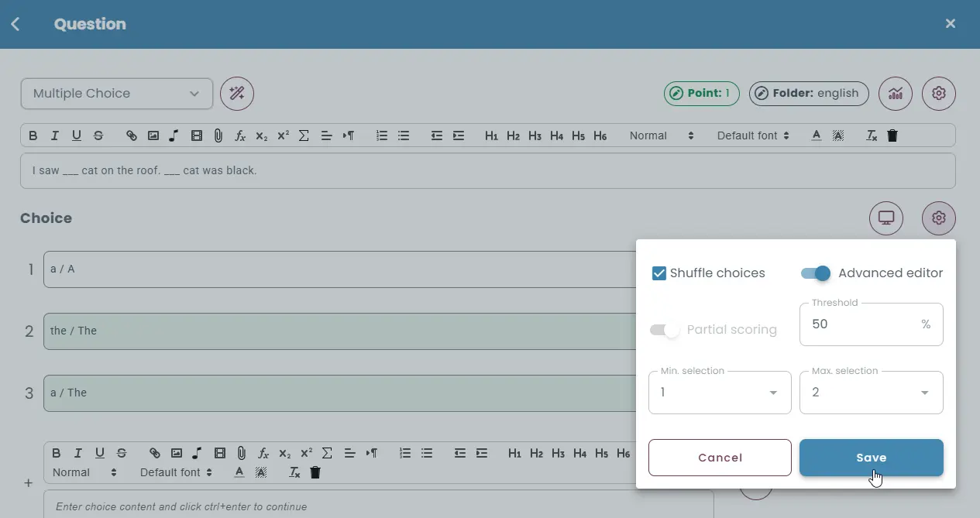This screenshot has width=980, height=518.
Task: Open Default font dropdown in choice toolbar
Action: 176,472
